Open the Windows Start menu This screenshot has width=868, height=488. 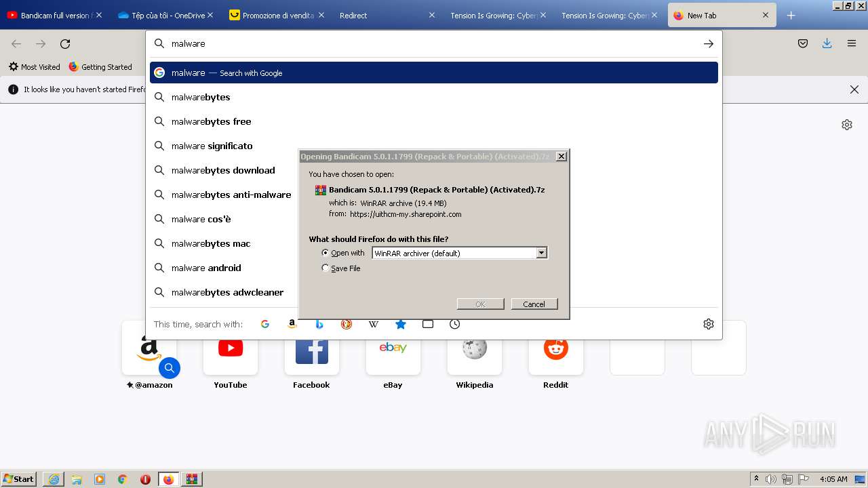pyautogui.click(x=19, y=479)
